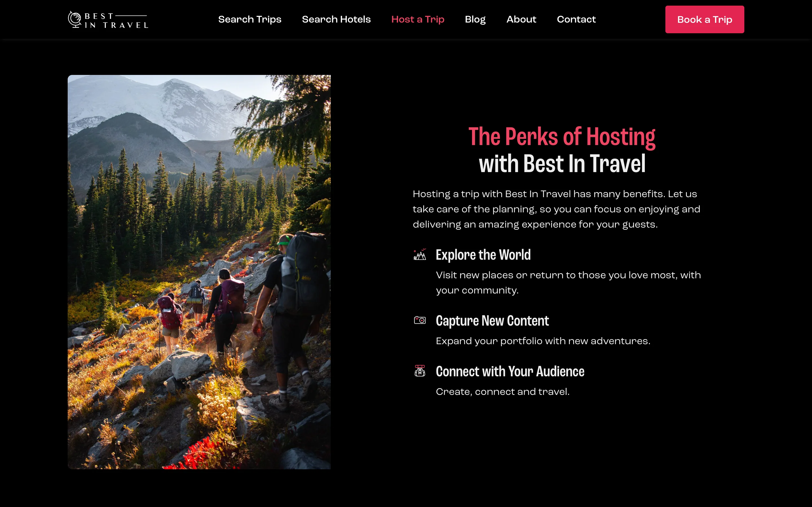Click the Explore the World heading
Screen dimensions: 812x507
(x=483, y=255)
